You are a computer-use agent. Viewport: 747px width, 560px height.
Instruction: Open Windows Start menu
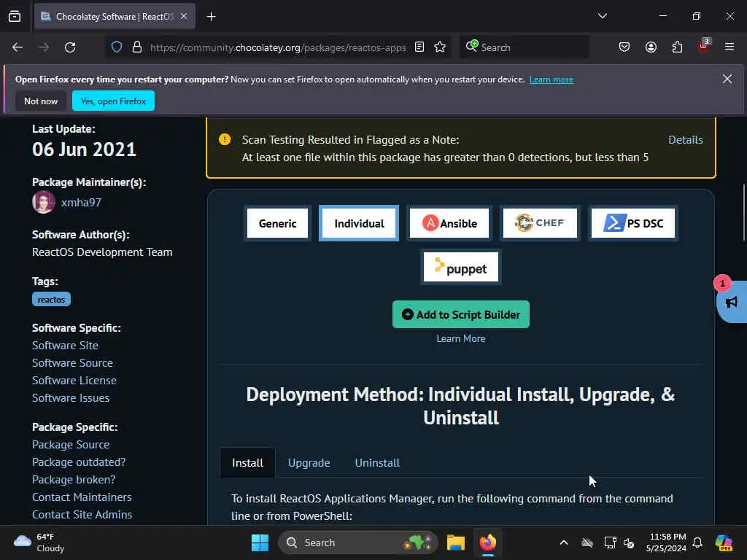(260, 542)
